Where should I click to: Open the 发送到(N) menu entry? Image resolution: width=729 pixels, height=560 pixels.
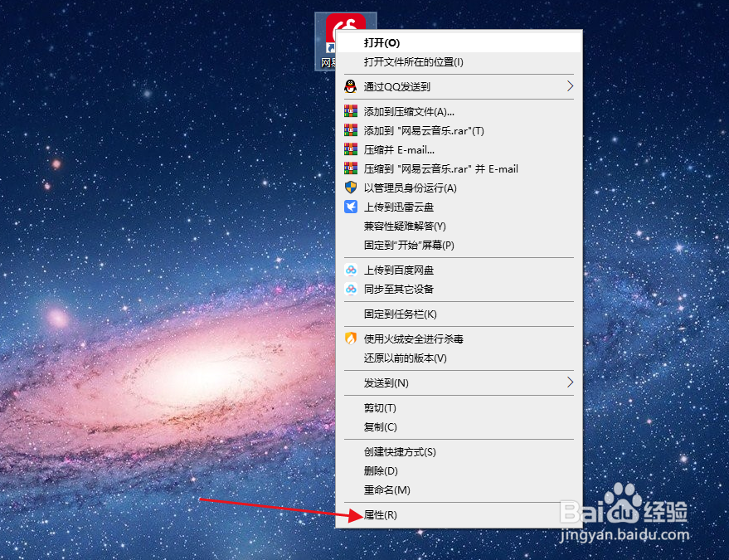point(459,382)
